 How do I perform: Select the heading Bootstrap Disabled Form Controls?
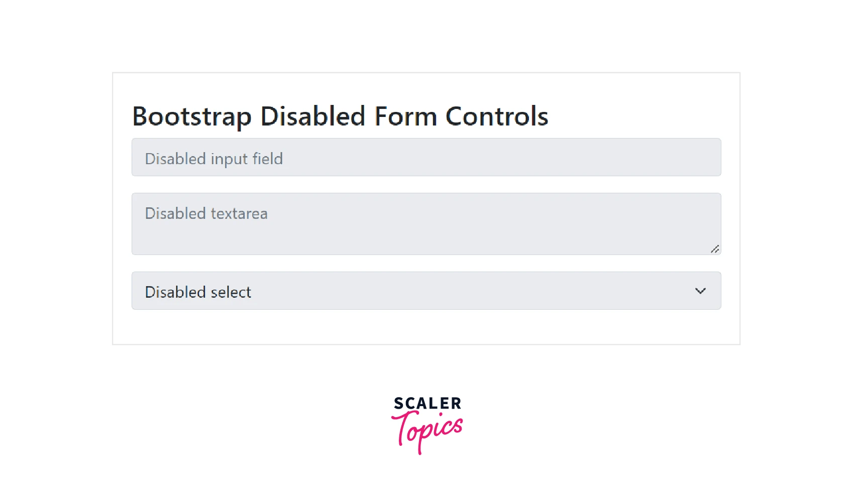coord(340,116)
